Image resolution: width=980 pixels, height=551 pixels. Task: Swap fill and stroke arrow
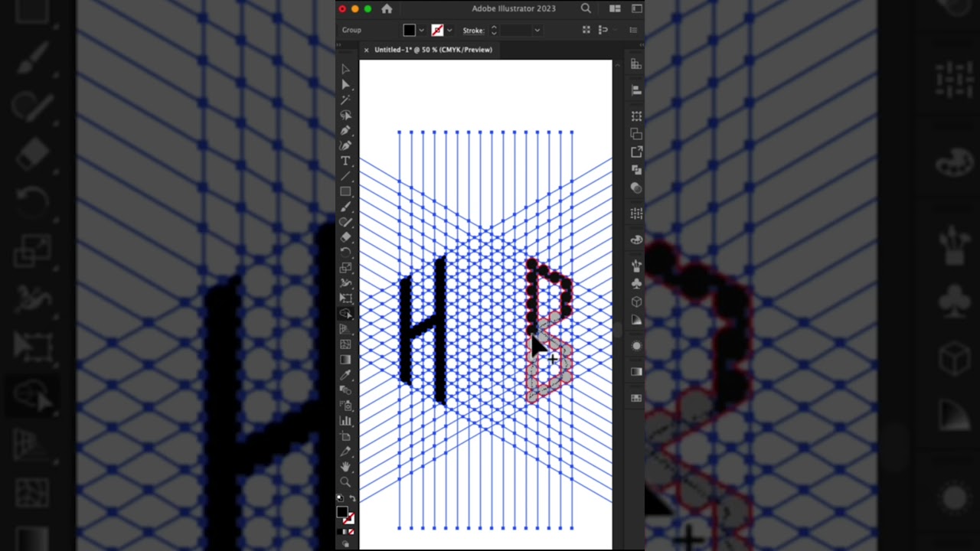pos(352,499)
